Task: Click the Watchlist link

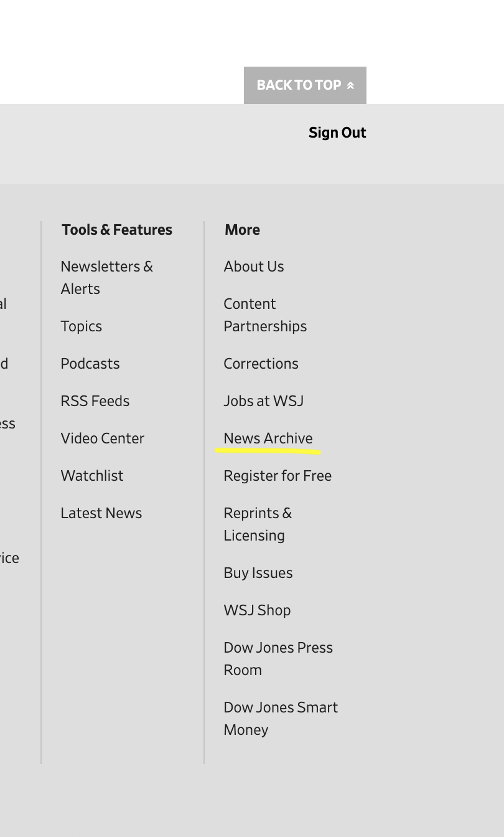Action: [x=92, y=476]
